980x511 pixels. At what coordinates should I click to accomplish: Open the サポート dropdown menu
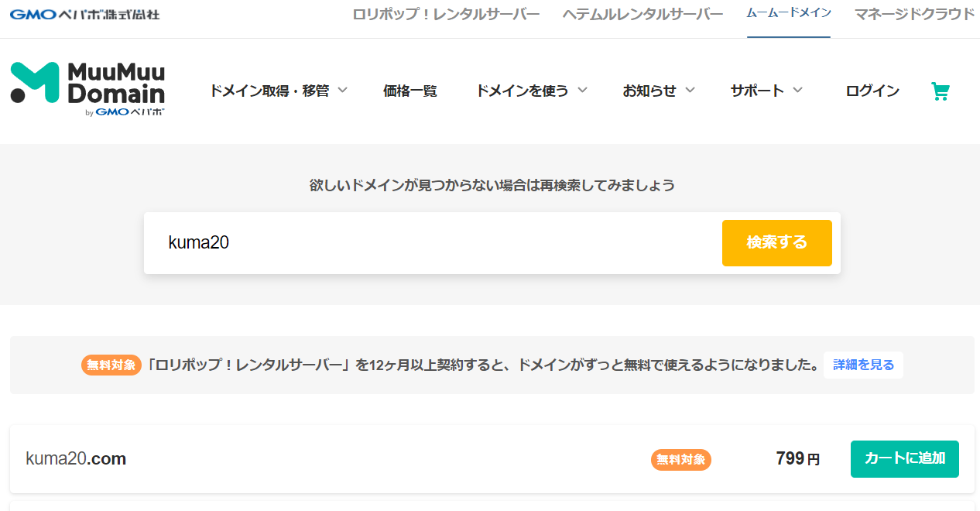[x=766, y=91]
